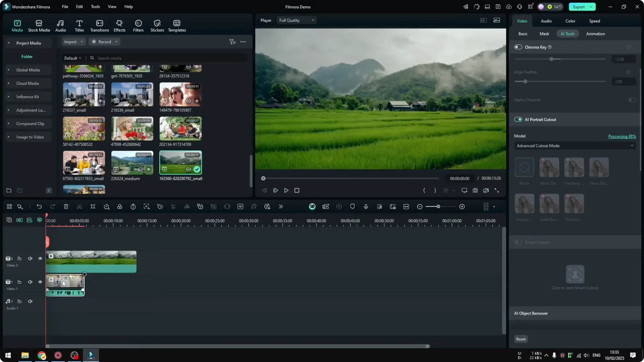This screenshot has width=644, height=362.
Task: Hide the Video 2 track with the eye toggle
Action: [x=40, y=258]
